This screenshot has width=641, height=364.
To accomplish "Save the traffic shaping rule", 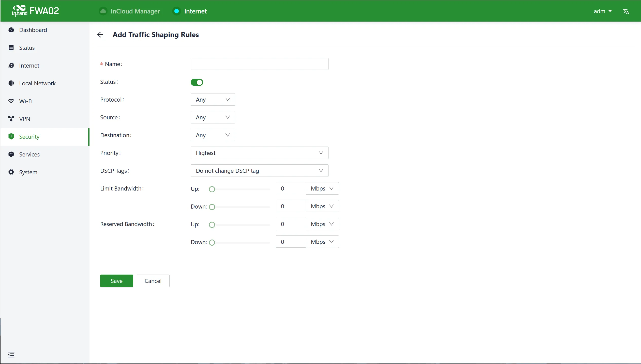I will click(x=116, y=281).
